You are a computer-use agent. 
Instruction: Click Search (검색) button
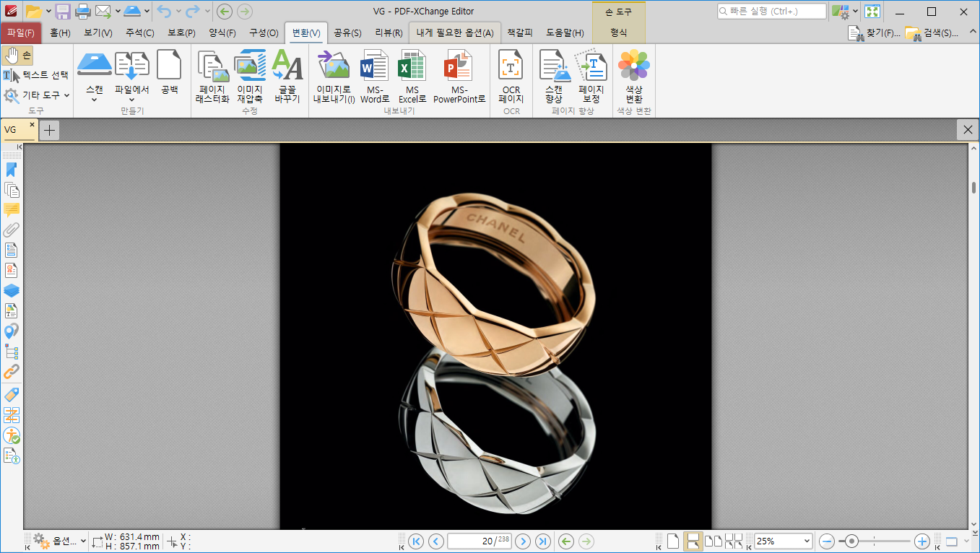932,32
